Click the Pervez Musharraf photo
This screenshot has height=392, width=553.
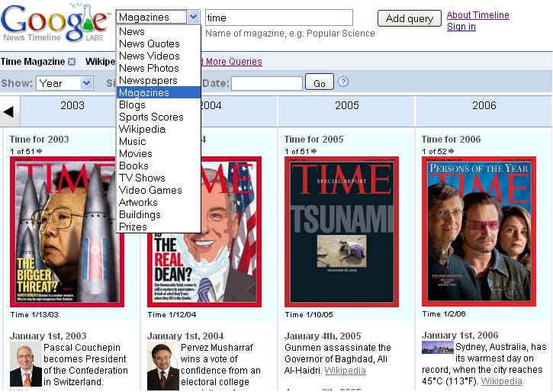[163, 365]
